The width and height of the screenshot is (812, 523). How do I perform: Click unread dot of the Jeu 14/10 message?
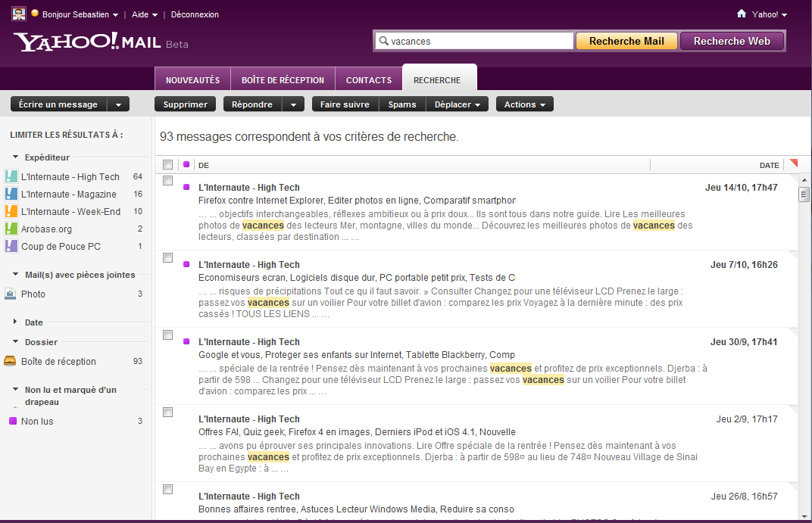point(186,187)
